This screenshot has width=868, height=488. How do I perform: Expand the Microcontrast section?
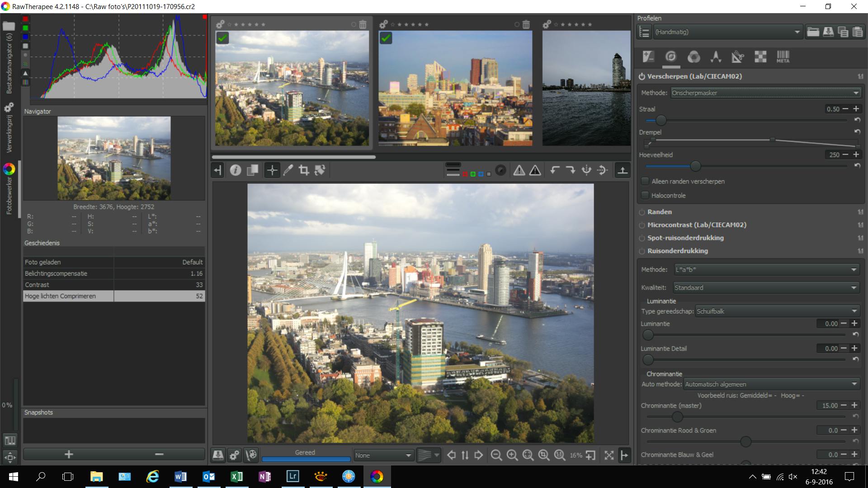tap(696, 225)
